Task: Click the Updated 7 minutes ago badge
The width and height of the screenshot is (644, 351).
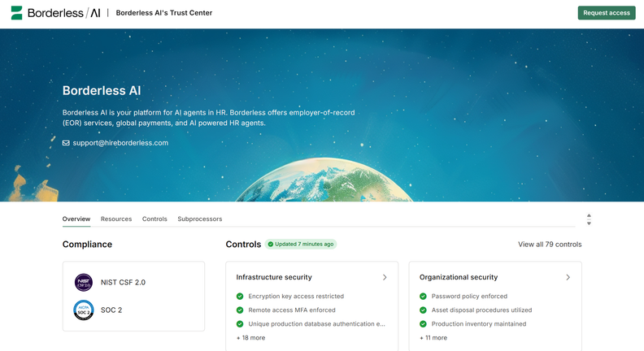Action: 301,244
